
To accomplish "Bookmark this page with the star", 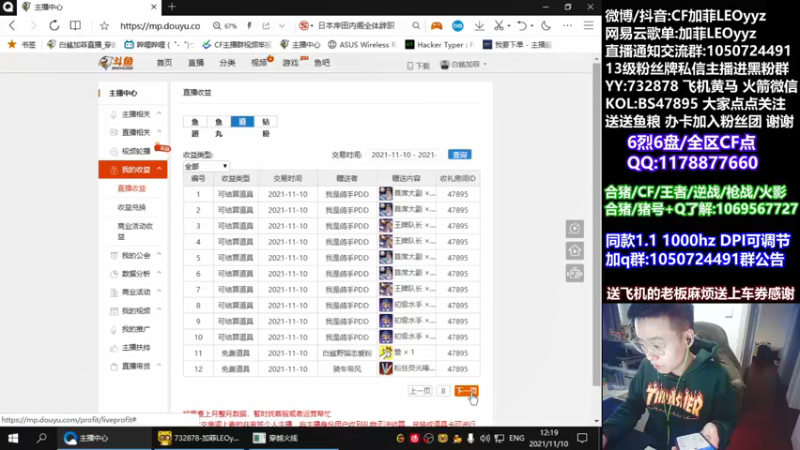I will [104, 26].
